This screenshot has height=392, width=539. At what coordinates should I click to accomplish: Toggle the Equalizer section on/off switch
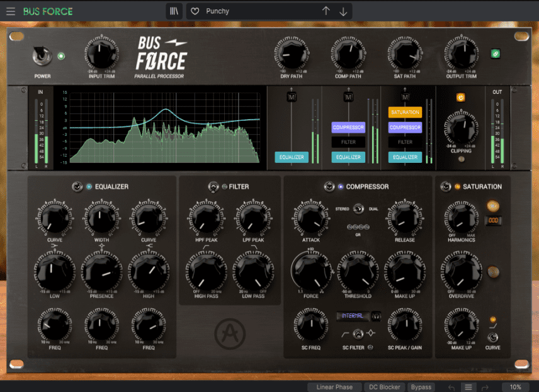pyautogui.click(x=77, y=186)
